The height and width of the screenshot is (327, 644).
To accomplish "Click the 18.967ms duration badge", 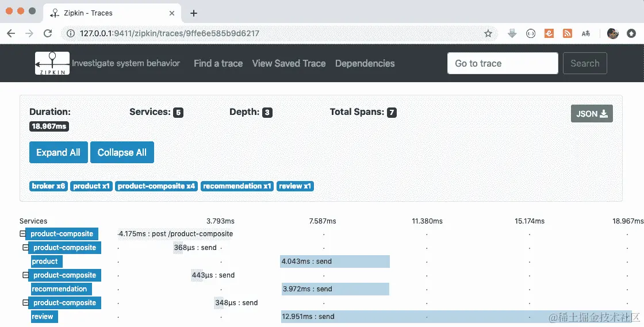I will (49, 126).
